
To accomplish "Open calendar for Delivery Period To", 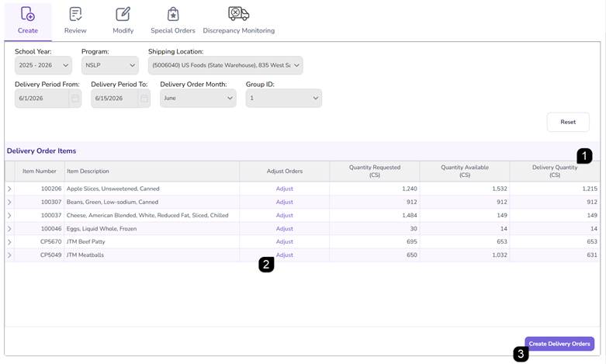I will click(x=144, y=98).
